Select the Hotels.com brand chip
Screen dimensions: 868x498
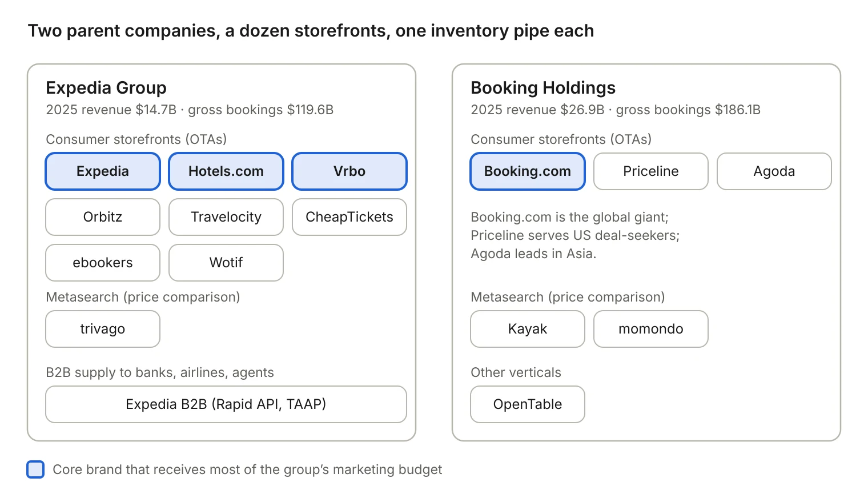(x=226, y=171)
